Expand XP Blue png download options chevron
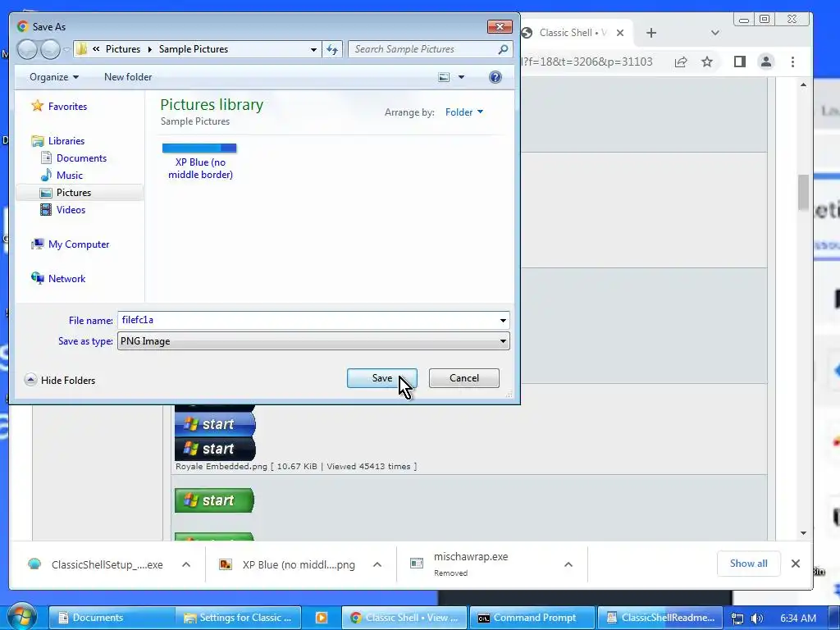840x630 pixels. (x=377, y=564)
